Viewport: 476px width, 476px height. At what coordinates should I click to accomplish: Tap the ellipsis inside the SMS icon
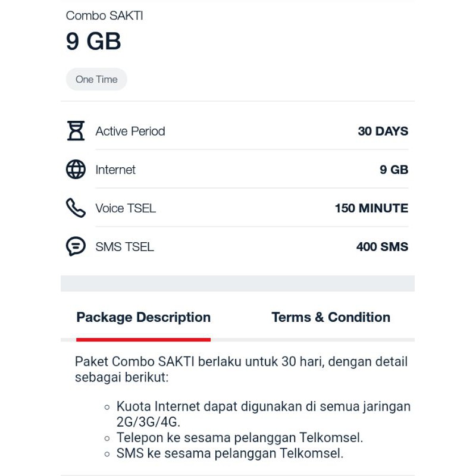point(76,246)
